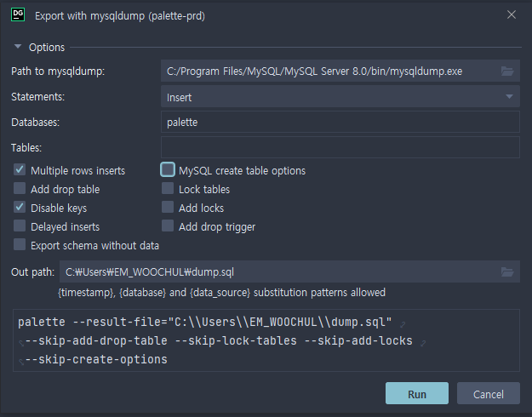Click the Tables label
This screenshot has width=532, height=417.
point(26,147)
